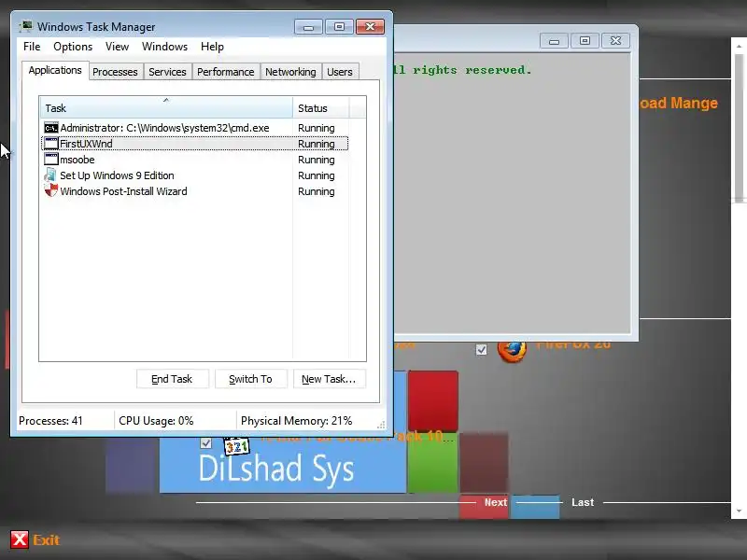Click the Processes: 41 status entry
The image size is (747, 560).
tap(50, 421)
